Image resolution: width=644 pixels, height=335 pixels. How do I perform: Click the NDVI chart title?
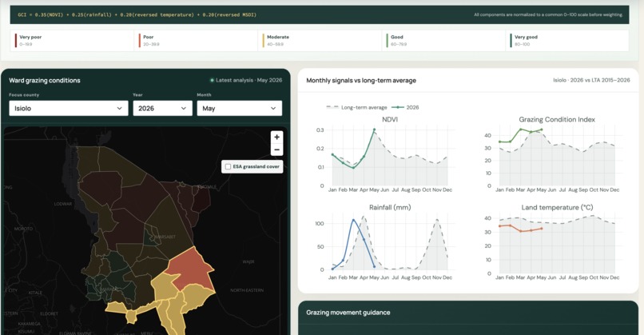pyautogui.click(x=390, y=119)
